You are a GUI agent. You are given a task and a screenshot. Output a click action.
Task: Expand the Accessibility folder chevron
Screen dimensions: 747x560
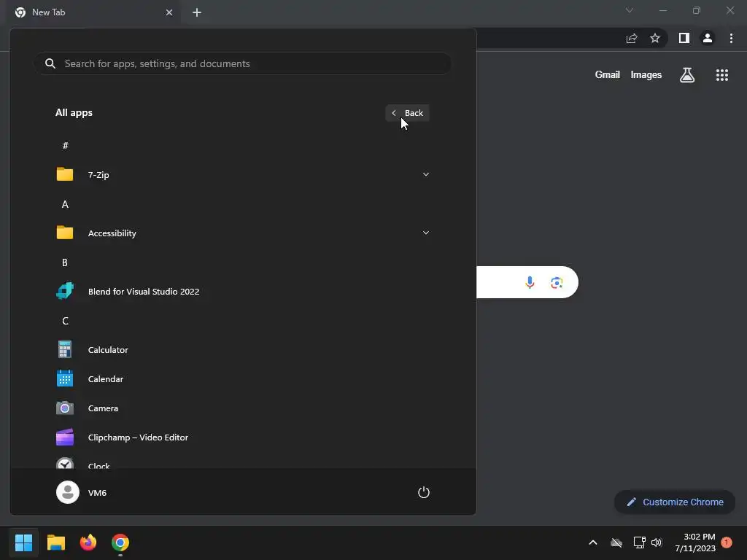click(426, 233)
